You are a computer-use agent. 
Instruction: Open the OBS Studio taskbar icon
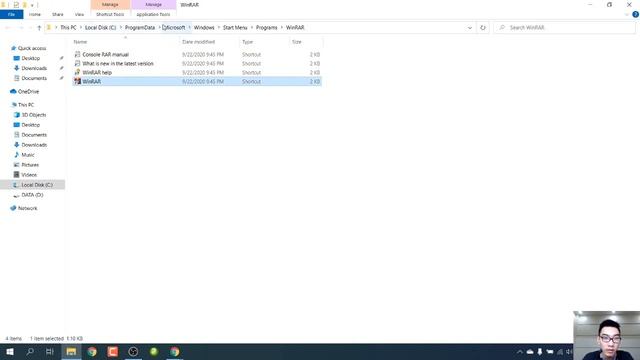[133, 352]
